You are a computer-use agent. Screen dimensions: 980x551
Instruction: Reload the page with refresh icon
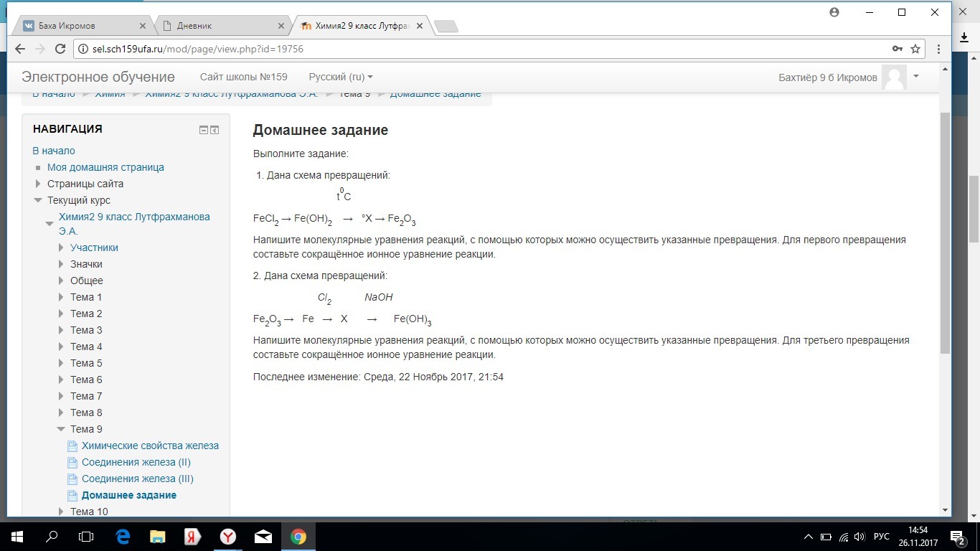[61, 49]
